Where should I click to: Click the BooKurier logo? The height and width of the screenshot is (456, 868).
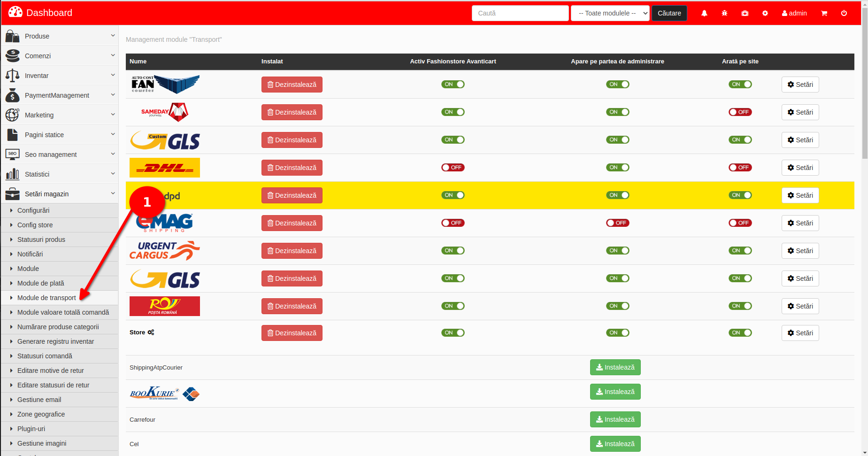click(165, 394)
